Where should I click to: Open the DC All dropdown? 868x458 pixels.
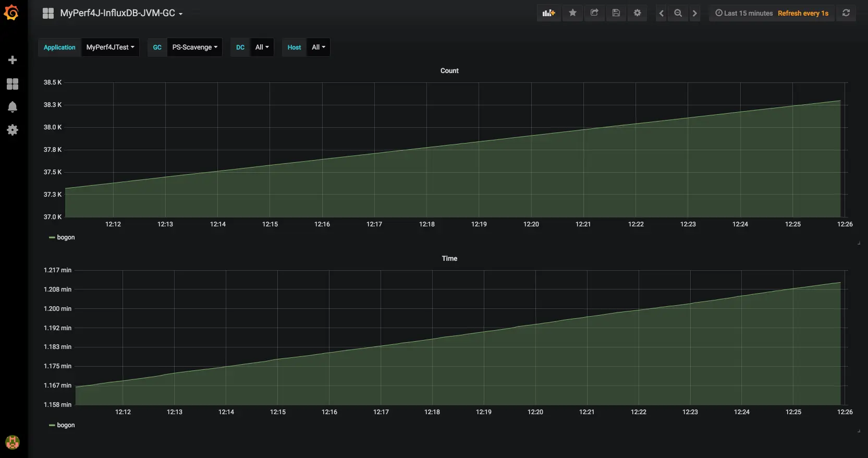(x=262, y=47)
